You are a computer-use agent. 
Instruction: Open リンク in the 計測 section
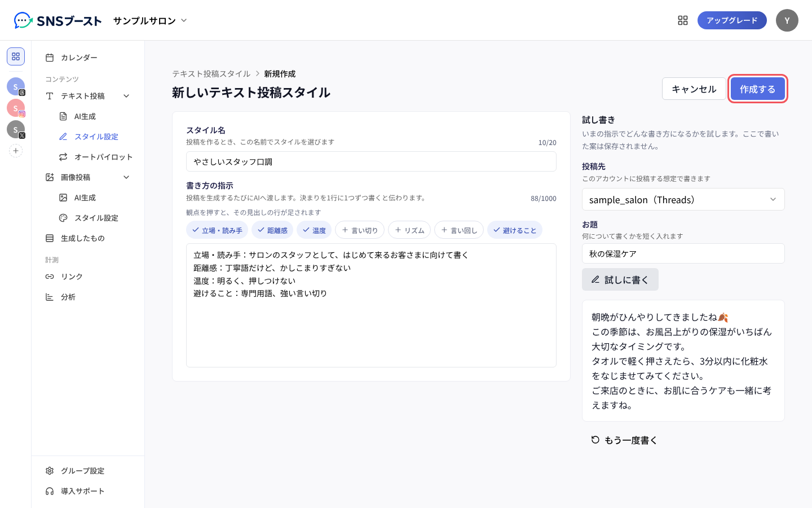[88, 277]
